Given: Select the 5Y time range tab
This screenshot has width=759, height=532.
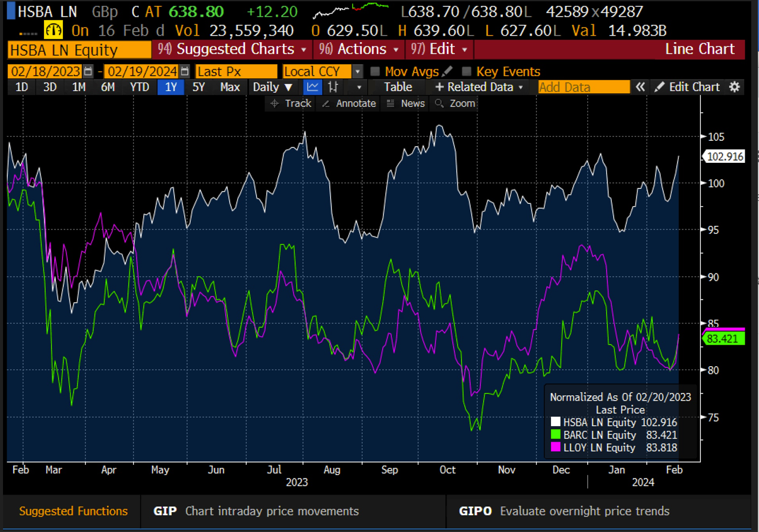Looking at the screenshot, I should [199, 87].
